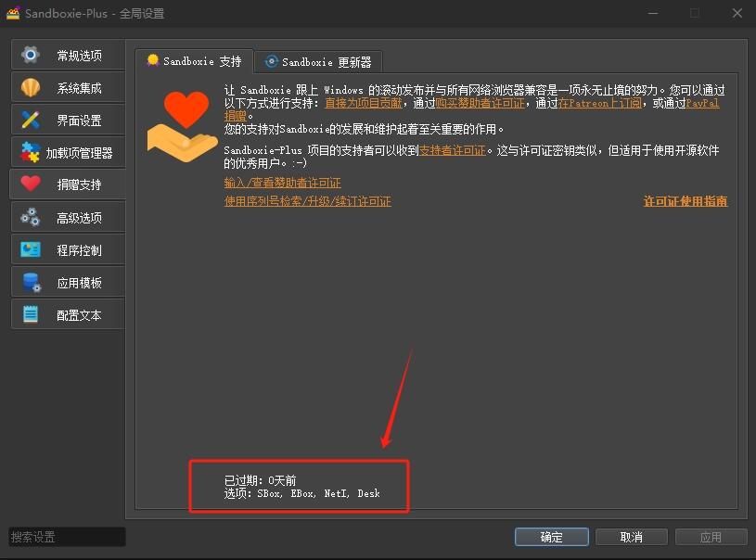The width and height of the screenshot is (756, 560).
Task: Click the 应用 button
Action: coord(711,537)
